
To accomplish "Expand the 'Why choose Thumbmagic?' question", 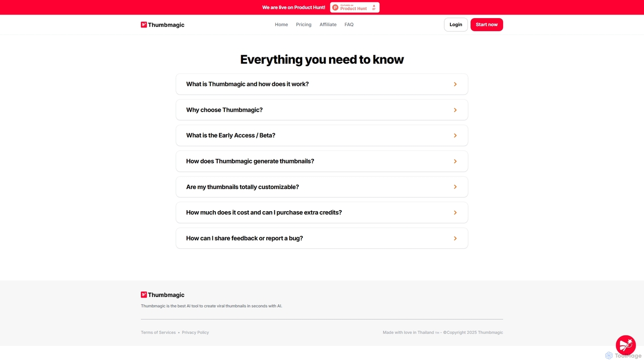I will tap(322, 110).
